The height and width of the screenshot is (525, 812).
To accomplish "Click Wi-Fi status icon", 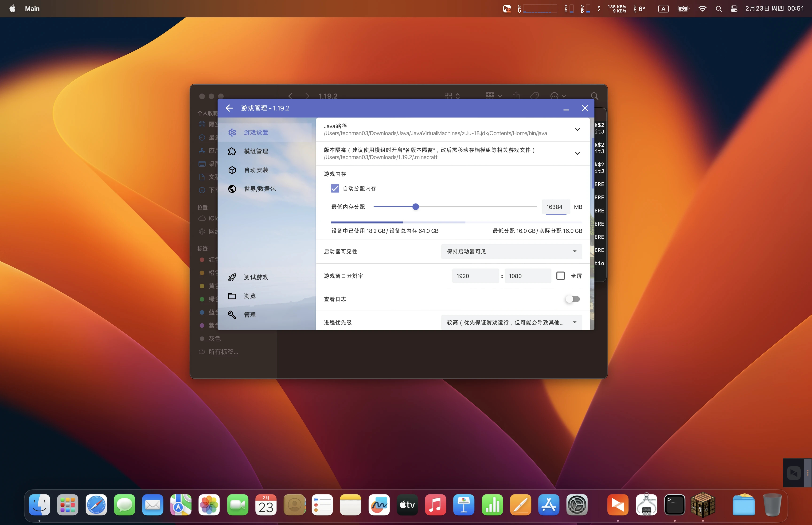I will (x=702, y=8).
